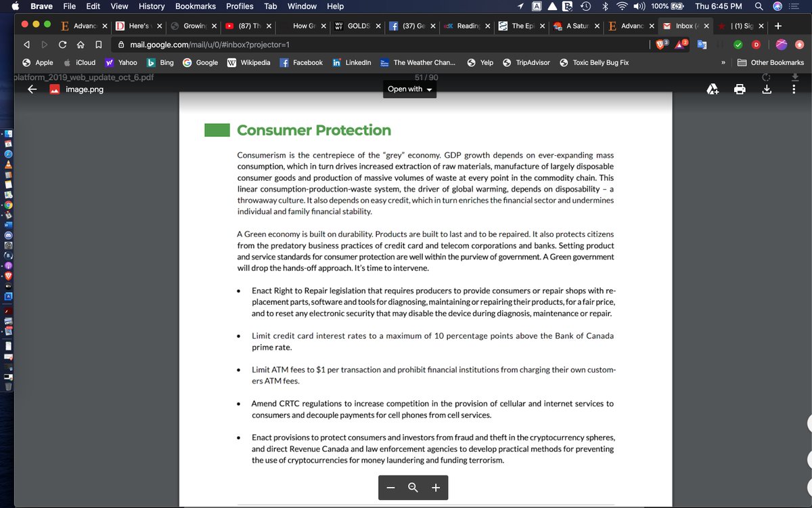Open macOS Spotlight search
Image resolution: width=812 pixels, height=508 pixels.
pyautogui.click(x=759, y=6)
